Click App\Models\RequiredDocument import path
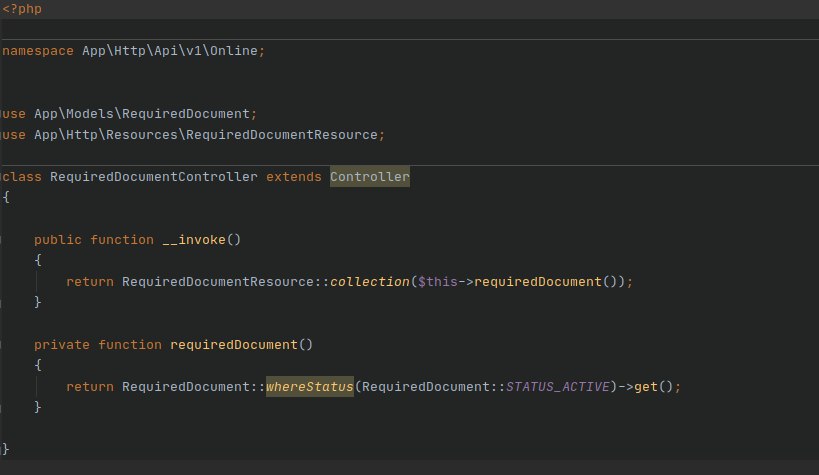 click(142, 114)
